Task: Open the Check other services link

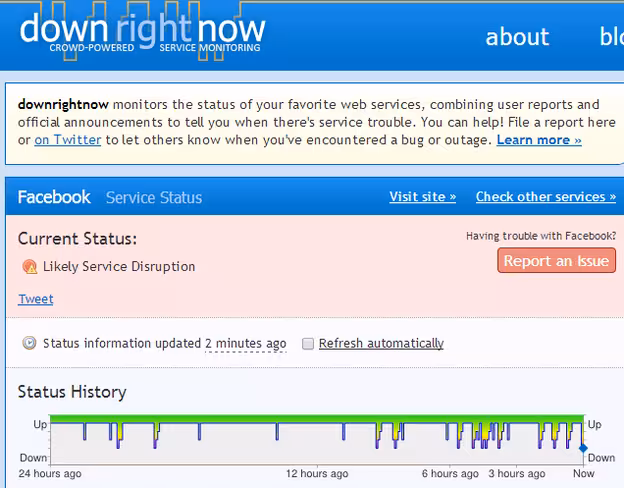Action: pyautogui.click(x=546, y=197)
